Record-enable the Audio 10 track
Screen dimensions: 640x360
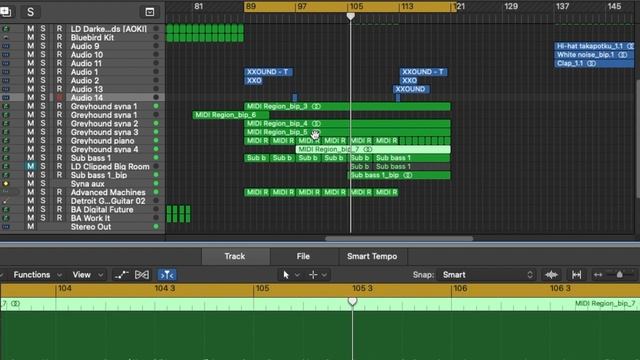tap(60, 55)
